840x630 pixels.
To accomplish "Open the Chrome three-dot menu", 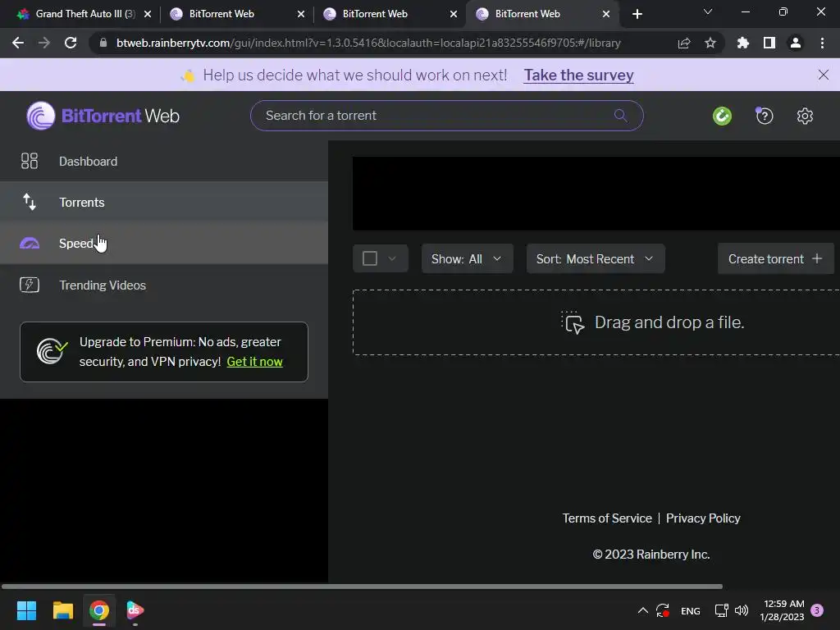I will [x=822, y=43].
